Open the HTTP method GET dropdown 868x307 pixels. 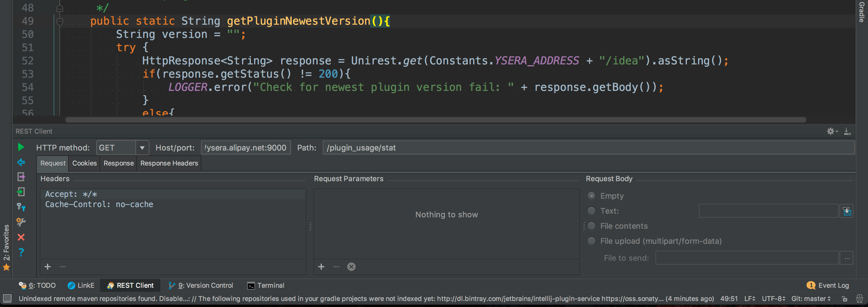tap(123, 147)
